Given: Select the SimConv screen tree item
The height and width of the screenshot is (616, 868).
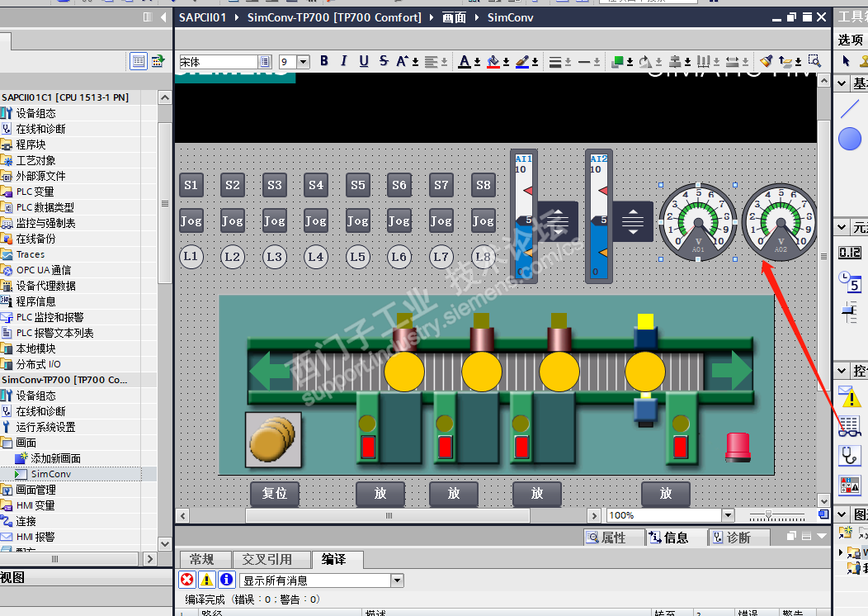Looking at the screenshot, I should point(51,474).
